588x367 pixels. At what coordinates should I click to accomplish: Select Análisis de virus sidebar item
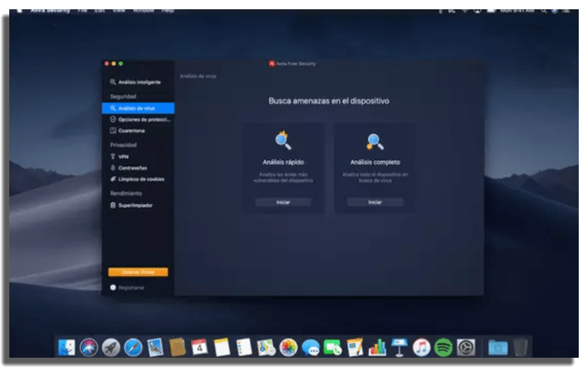[138, 108]
